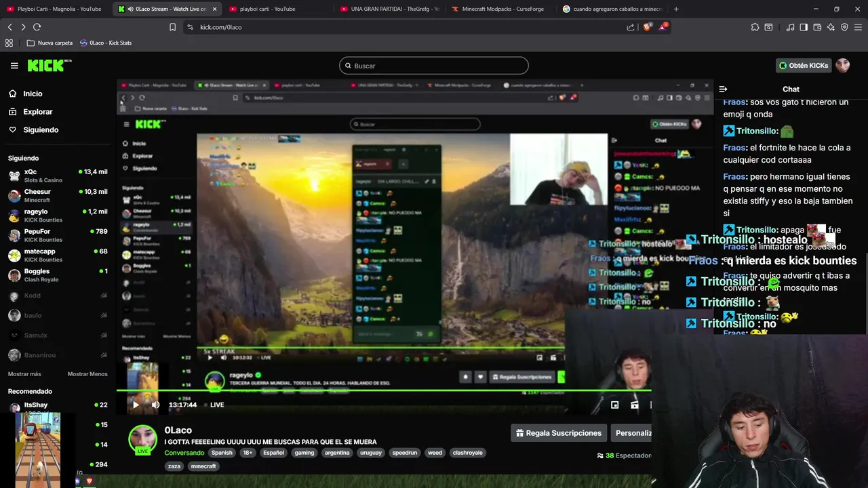
Task: Open the browser extensions puzzle icon
Action: (755, 27)
